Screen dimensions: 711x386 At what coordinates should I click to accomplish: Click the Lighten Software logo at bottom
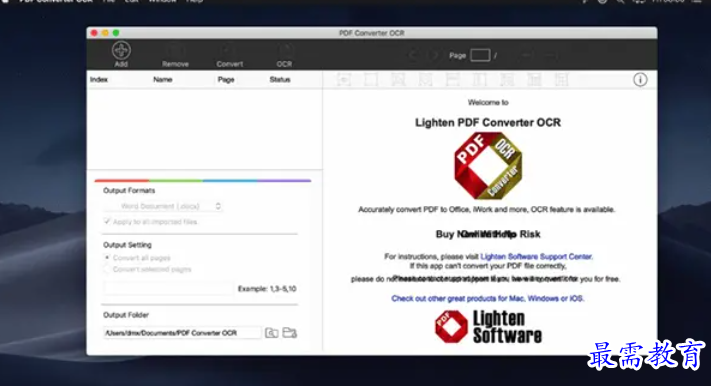(488, 327)
